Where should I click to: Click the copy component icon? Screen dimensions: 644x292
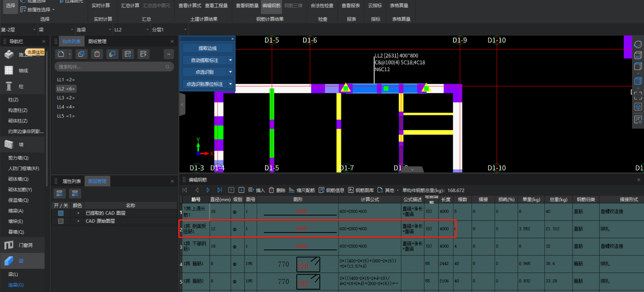[81, 54]
